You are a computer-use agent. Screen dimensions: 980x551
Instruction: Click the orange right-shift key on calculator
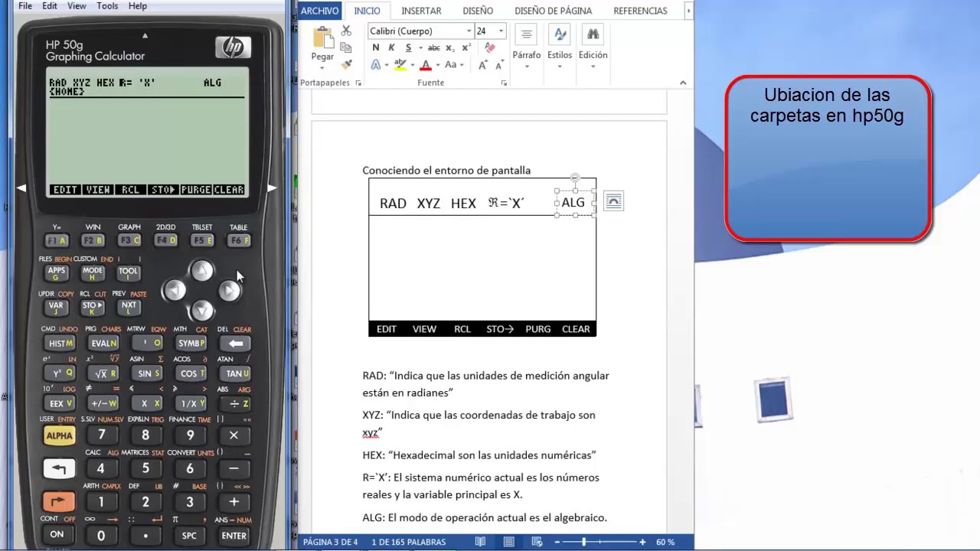click(x=58, y=503)
